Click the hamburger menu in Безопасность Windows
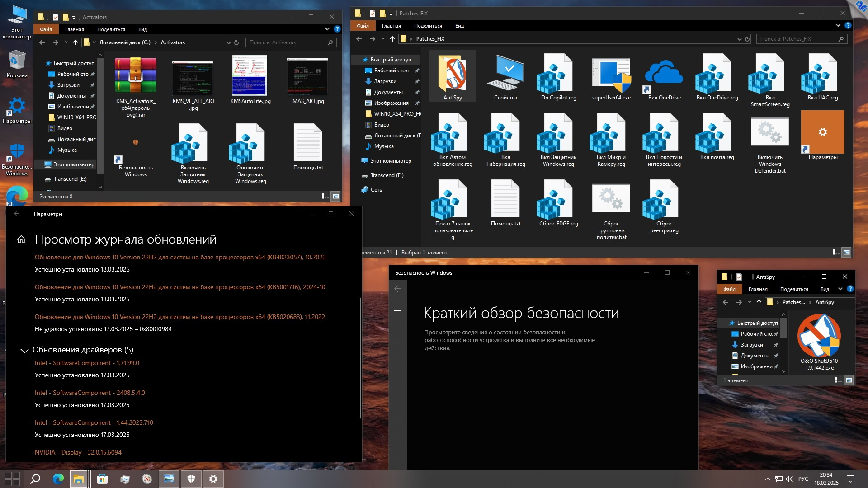 click(x=398, y=309)
